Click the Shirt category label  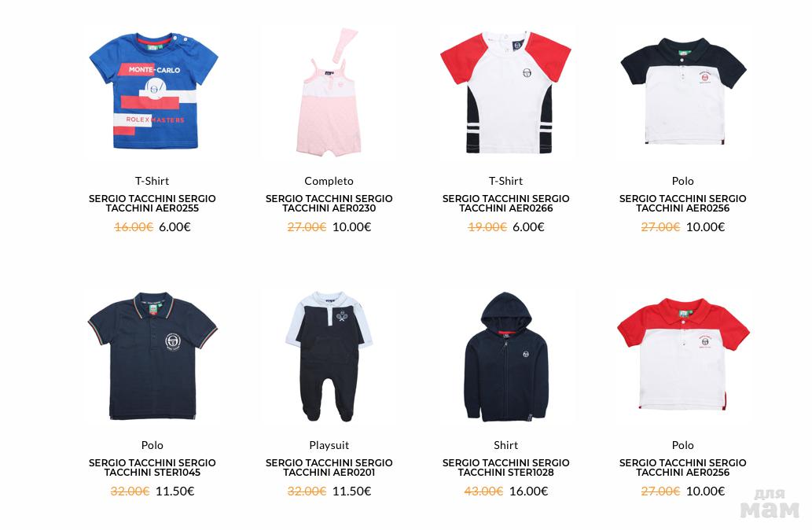coord(506,445)
